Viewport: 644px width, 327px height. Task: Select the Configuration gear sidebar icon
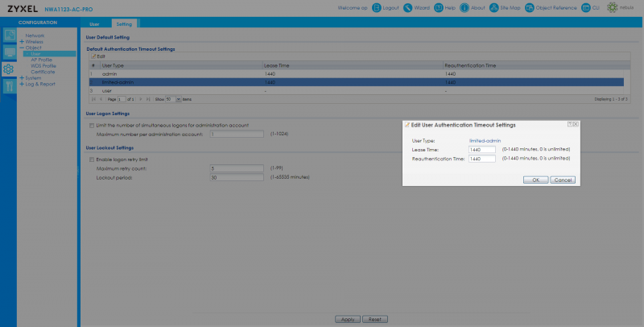coord(8,69)
